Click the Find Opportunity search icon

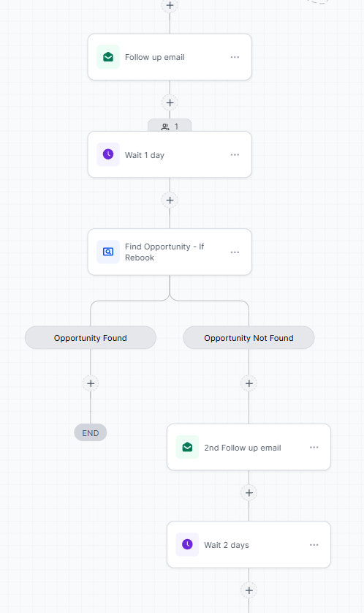(x=108, y=252)
